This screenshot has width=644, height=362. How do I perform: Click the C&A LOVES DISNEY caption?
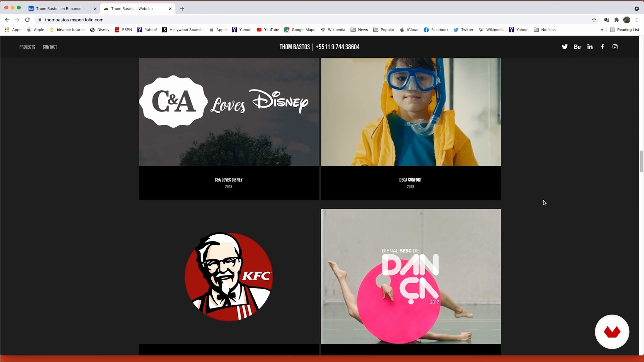(x=229, y=180)
